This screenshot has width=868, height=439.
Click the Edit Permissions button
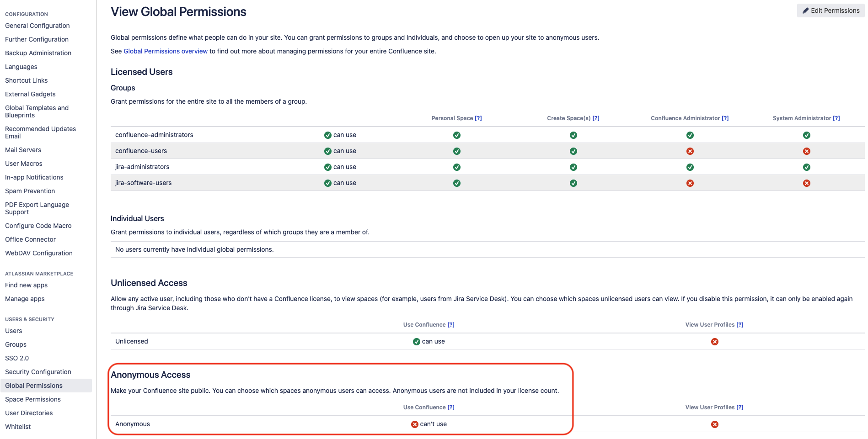(830, 11)
